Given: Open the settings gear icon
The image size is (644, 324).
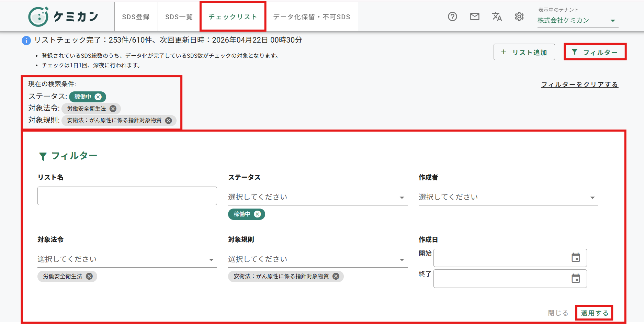Looking at the screenshot, I should [x=519, y=16].
